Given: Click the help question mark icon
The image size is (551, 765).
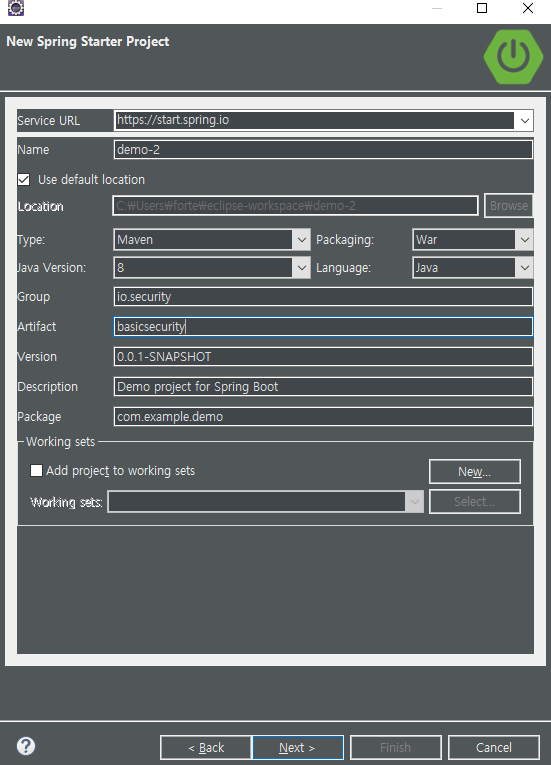Looking at the screenshot, I should tap(26, 746).
